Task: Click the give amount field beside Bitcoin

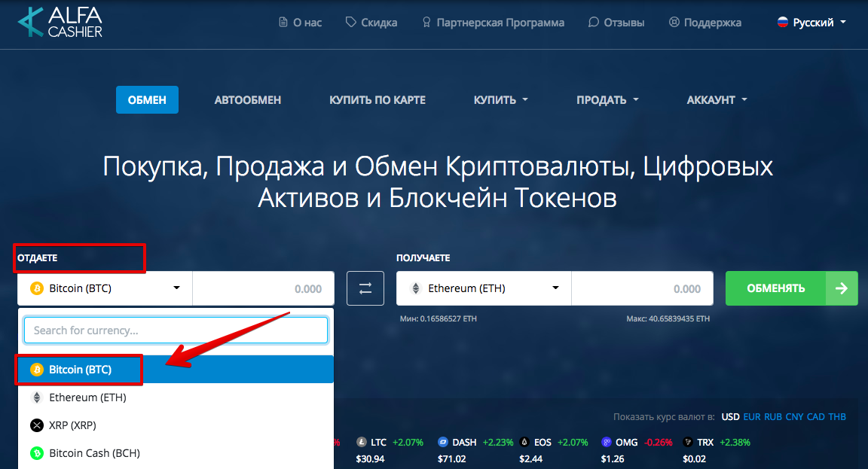Action: [x=264, y=288]
